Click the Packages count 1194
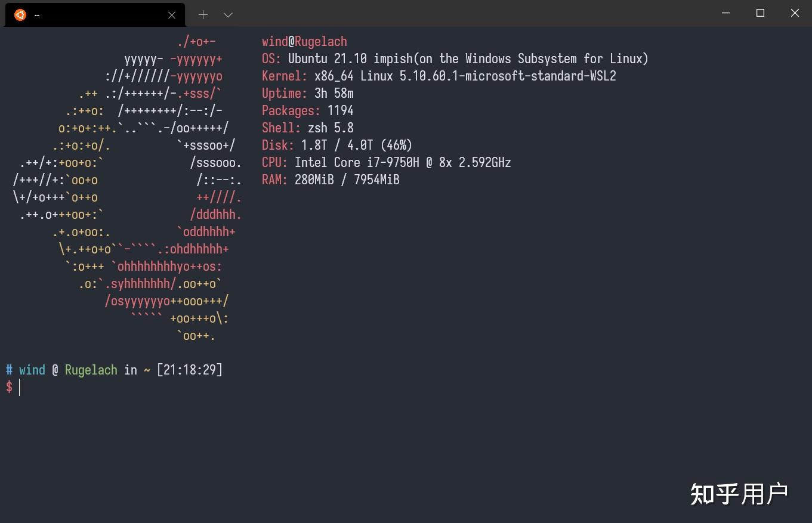 (x=340, y=111)
